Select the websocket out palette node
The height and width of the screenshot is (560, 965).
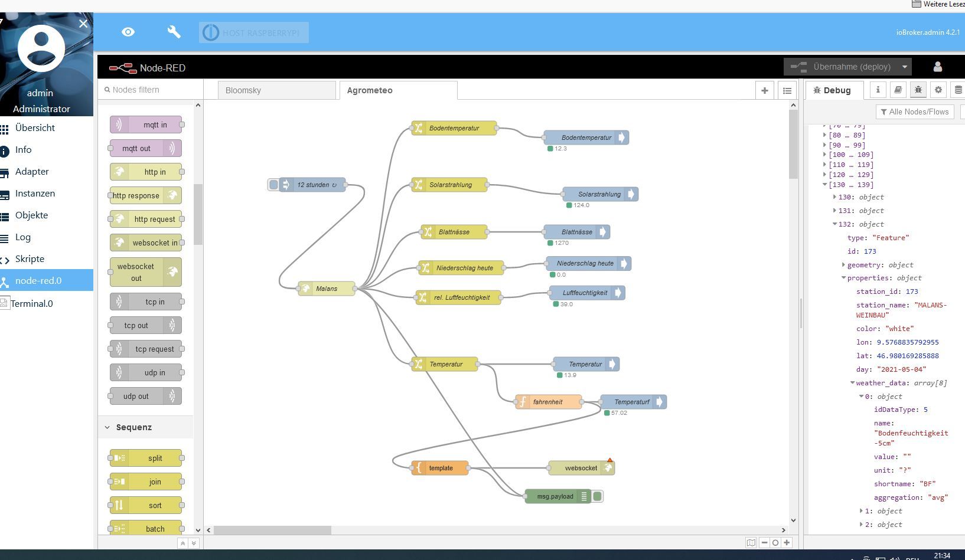(x=146, y=272)
